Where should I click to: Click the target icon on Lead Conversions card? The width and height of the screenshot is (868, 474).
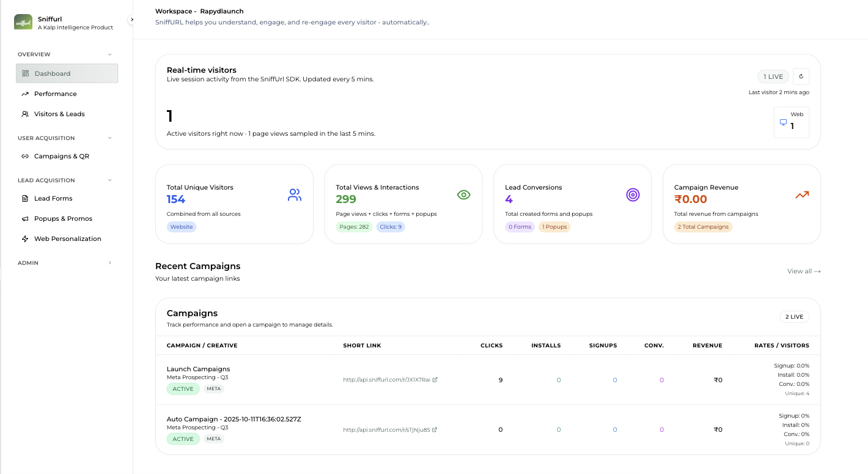[633, 194]
